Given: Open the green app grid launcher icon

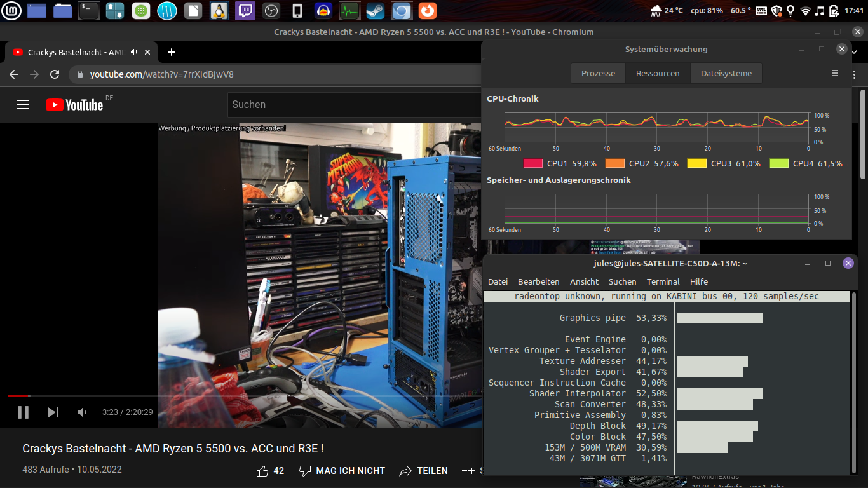Looking at the screenshot, I should tap(141, 10).
